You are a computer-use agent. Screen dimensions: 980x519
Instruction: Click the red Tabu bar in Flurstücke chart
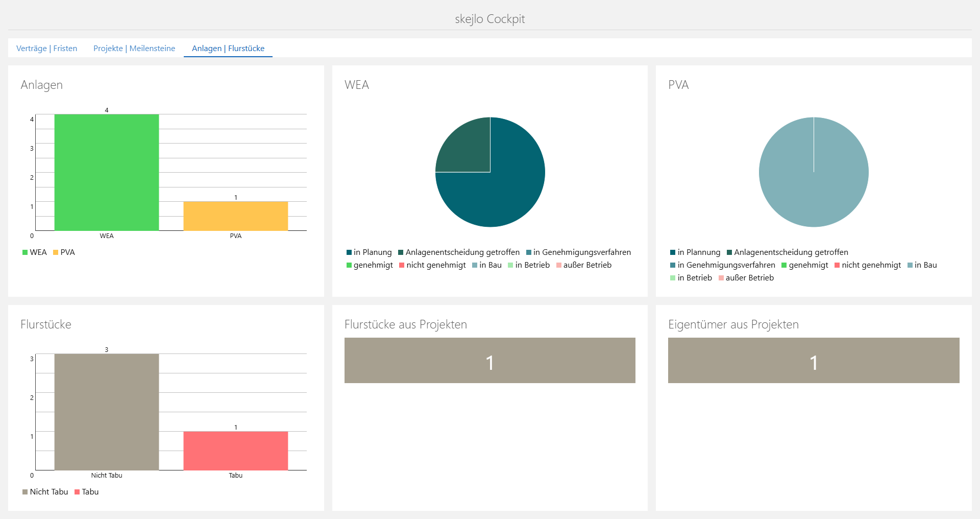(235, 451)
